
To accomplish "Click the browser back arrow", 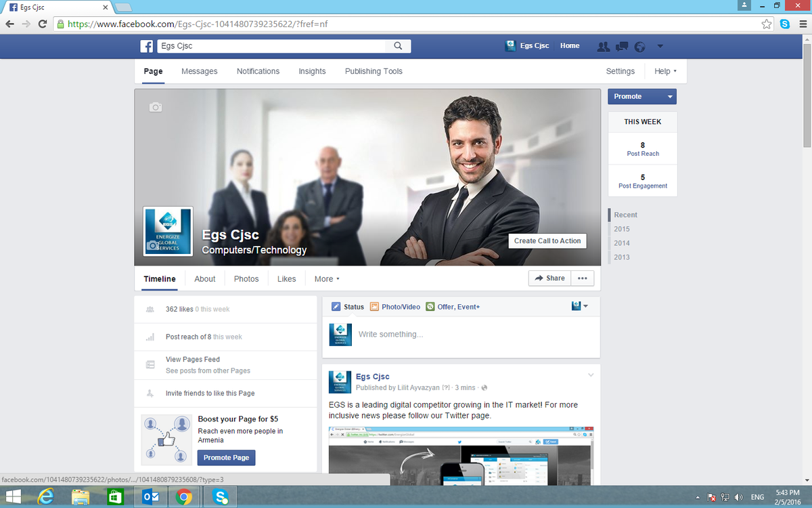I will tap(9, 24).
